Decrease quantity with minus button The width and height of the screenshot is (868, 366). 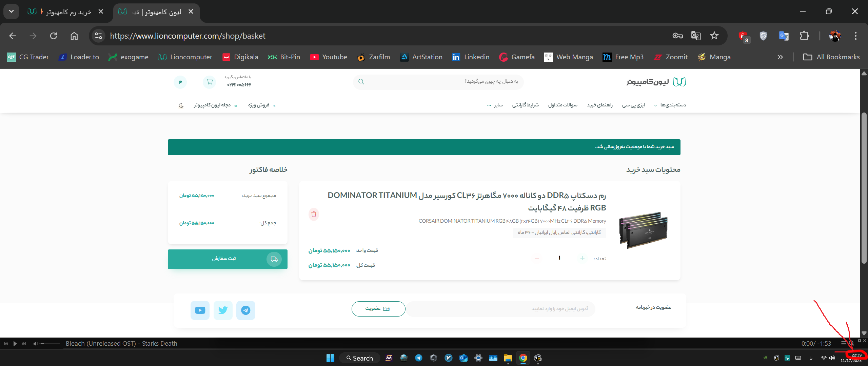point(537,258)
